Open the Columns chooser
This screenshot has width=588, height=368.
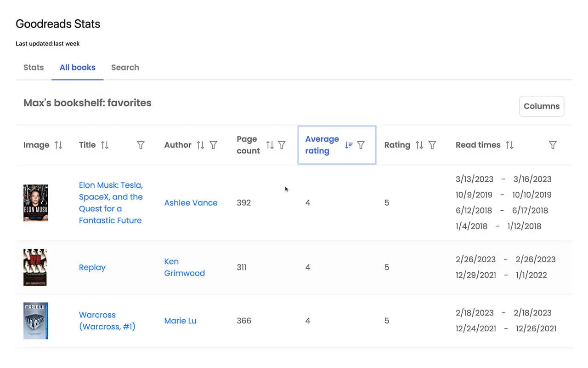point(541,106)
